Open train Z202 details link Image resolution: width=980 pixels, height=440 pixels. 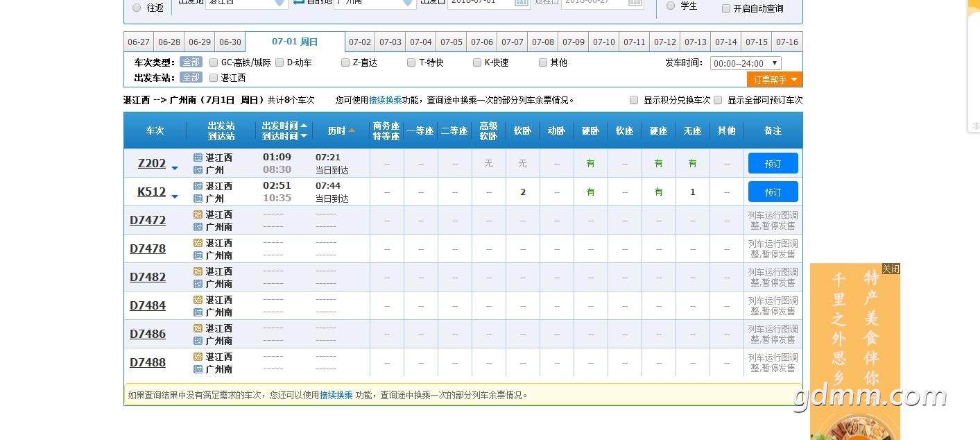152,163
